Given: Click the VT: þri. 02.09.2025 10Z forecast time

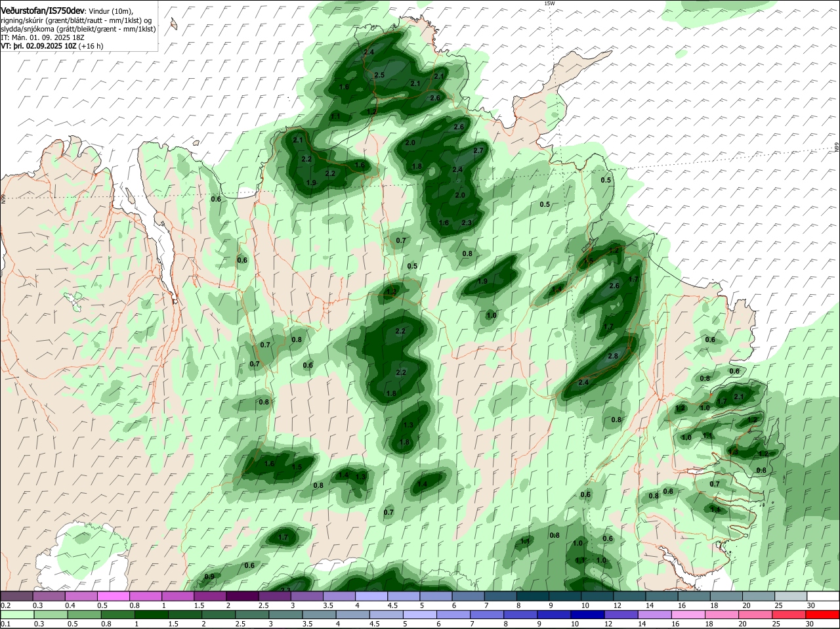Looking at the screenshot, I should pyautogui.click(x=38, y=46).
